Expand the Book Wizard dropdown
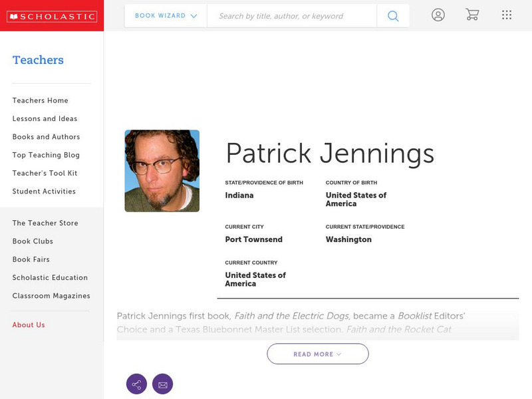This screenshot has width=532, height=399. [x=166, y=16]
